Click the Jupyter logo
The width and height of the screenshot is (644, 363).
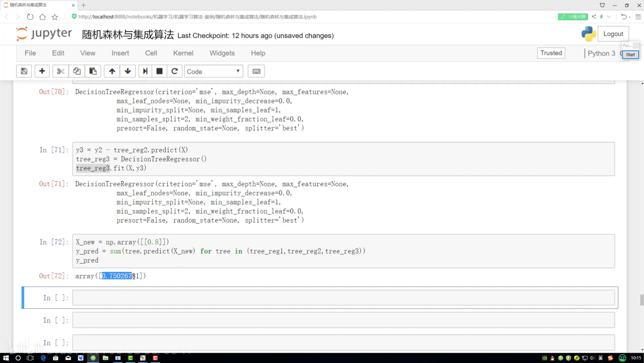click(x=44, y=34)
